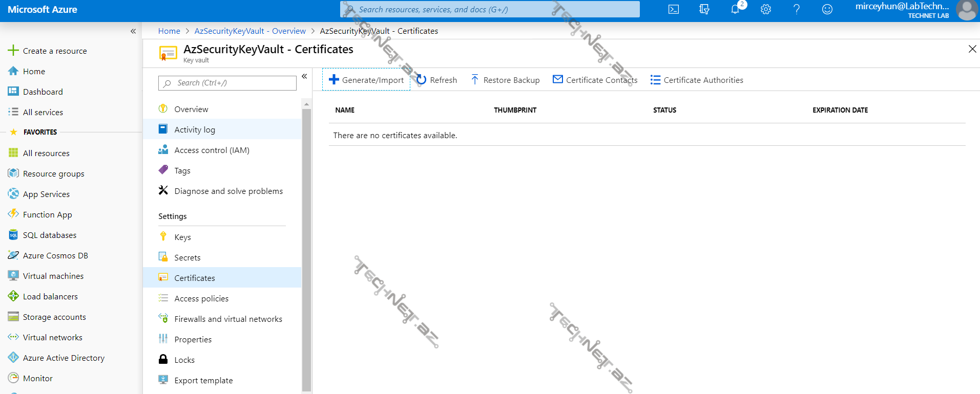The width and height of the screenshot is (980, 394).
Task: Open Firewalls and virtual networks
Action: coord(228,319)
